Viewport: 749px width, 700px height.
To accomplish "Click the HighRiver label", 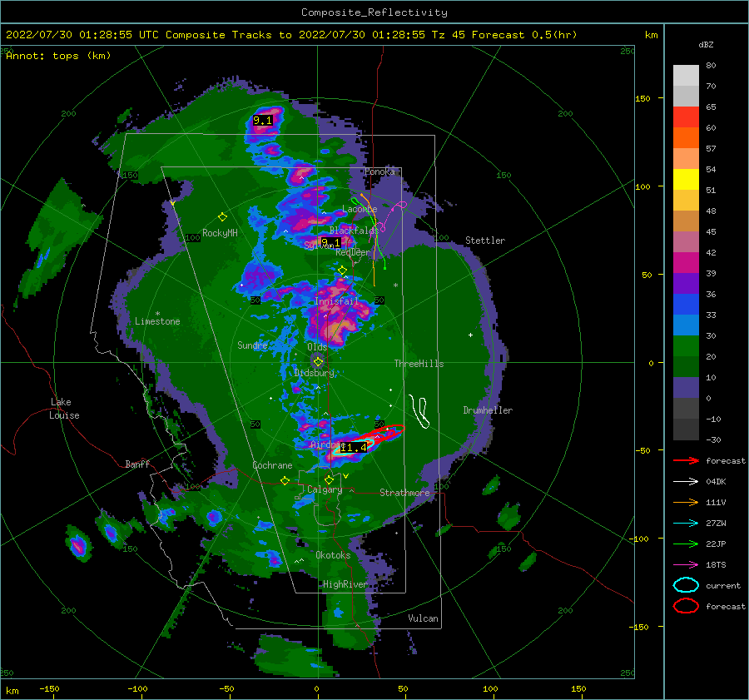I will 345,584.
